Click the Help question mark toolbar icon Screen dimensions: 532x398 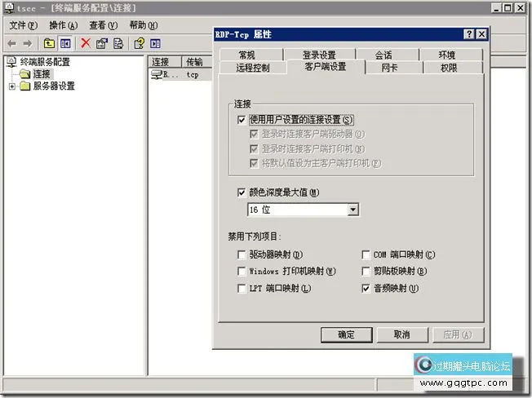pos(139,43)
